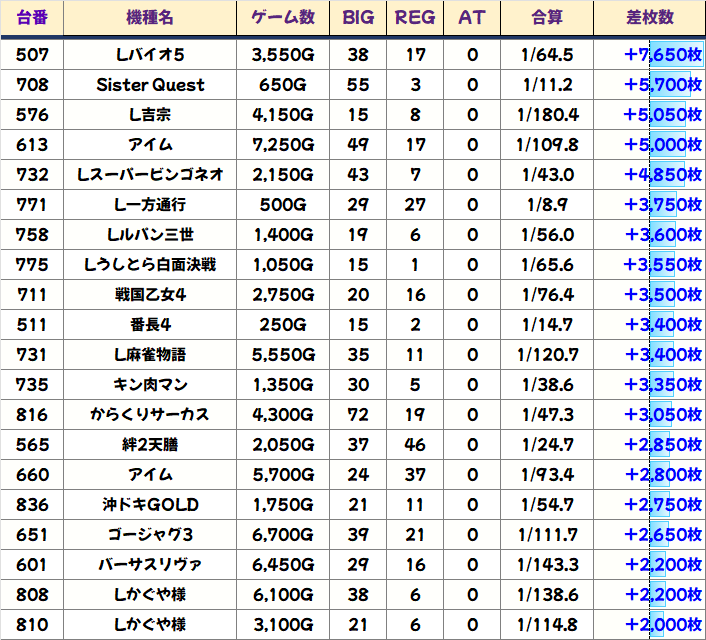706x640 pixels.
Task: Select the L麻雀物語 machine name
Action: [x=150, y=354]
